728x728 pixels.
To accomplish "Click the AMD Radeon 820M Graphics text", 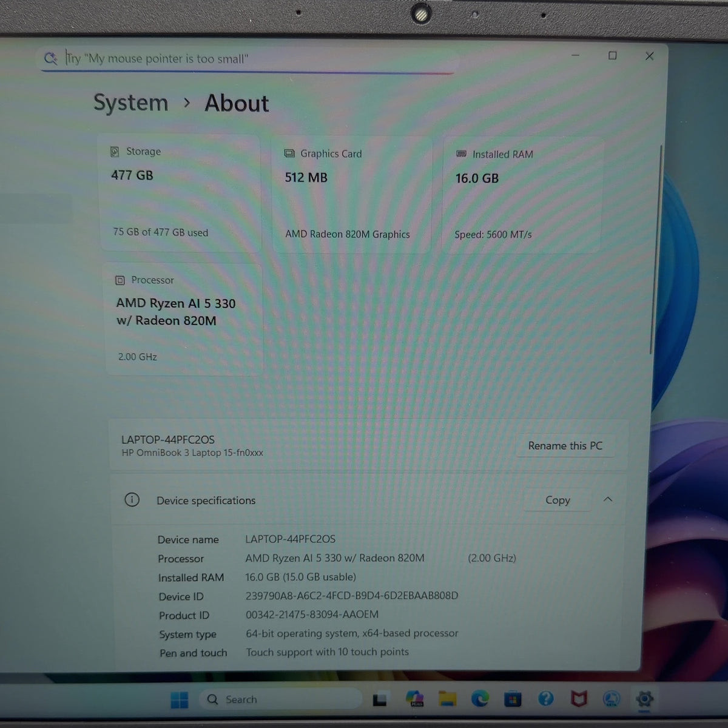I will [348, 234].
